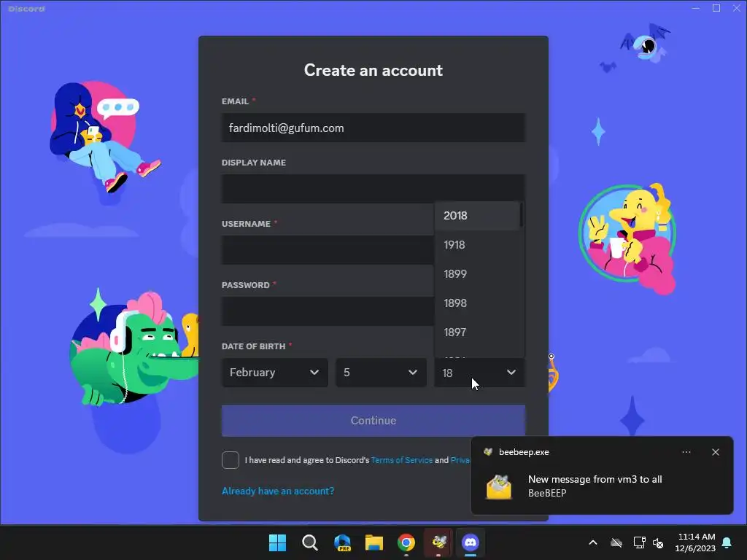The image size is (747, 560).
Task: Click the BeeBEEP new message notification text
Action: pos(595,480)
